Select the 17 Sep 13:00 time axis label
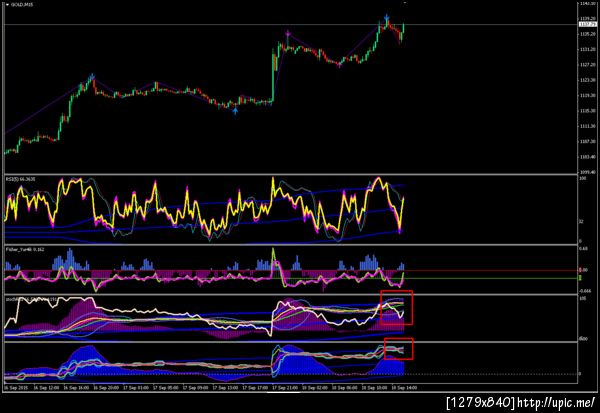This screenshot has width=600, height=413. [x=225, y=387]
